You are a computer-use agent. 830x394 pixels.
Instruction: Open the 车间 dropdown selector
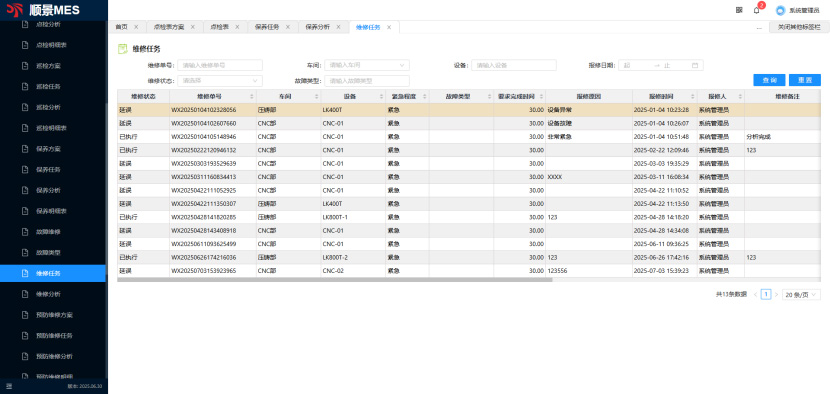pos(367,65)
